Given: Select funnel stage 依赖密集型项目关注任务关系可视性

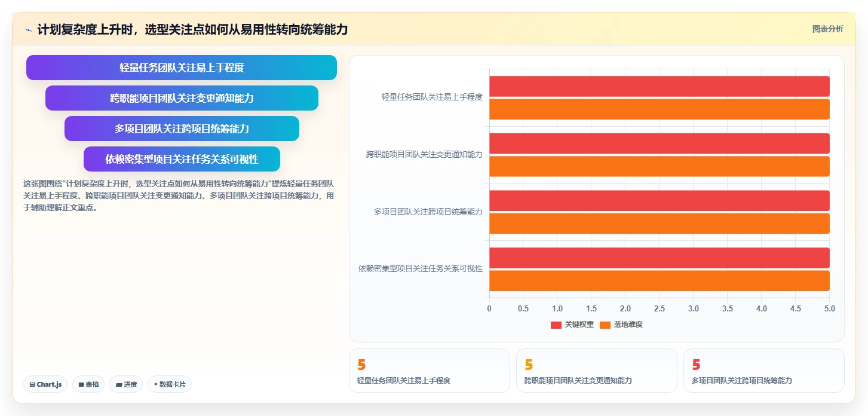Looking at the screenshot, I should (x=182, y=159).
